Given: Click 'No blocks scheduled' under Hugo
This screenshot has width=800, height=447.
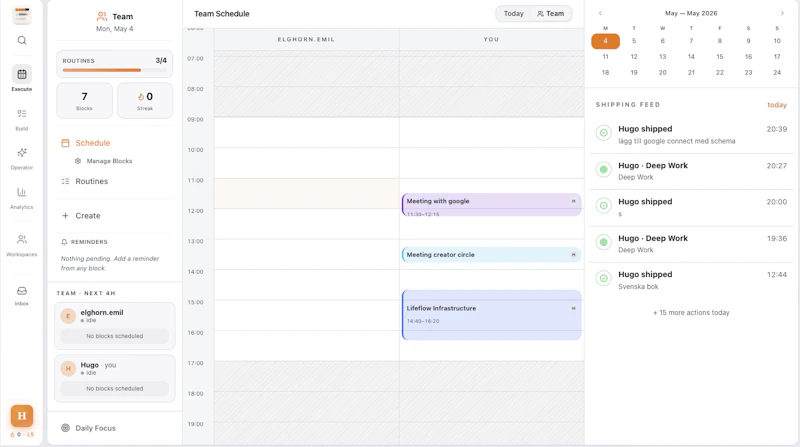Looking at the screenshot, I should [115, 389].
